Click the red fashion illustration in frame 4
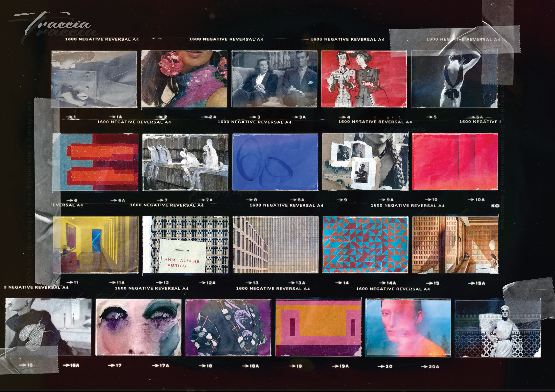 click(364, 79)
